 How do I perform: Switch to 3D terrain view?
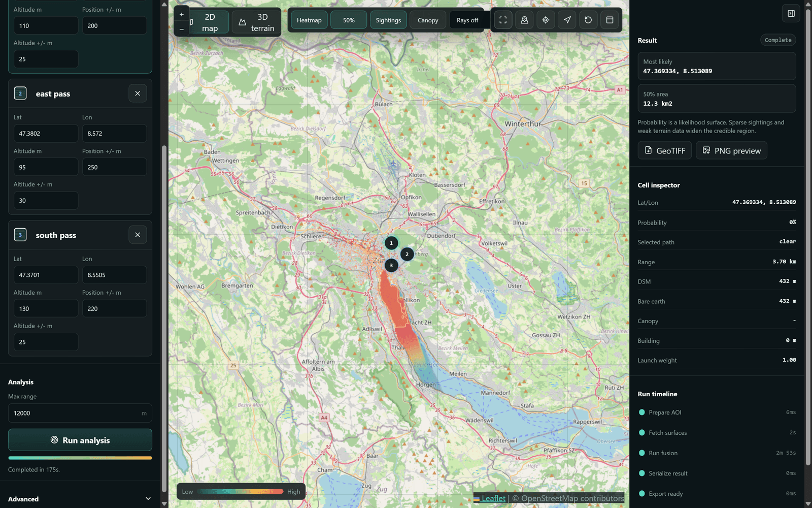click(256, 22)
